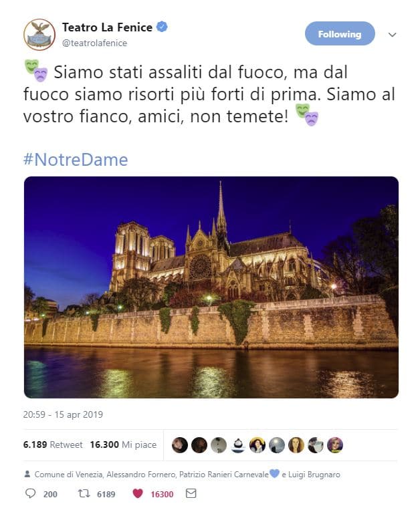Click the blue verified badge
Image resolution: width=420 pixels, height=514 pixels.
(x=162, y=27)
